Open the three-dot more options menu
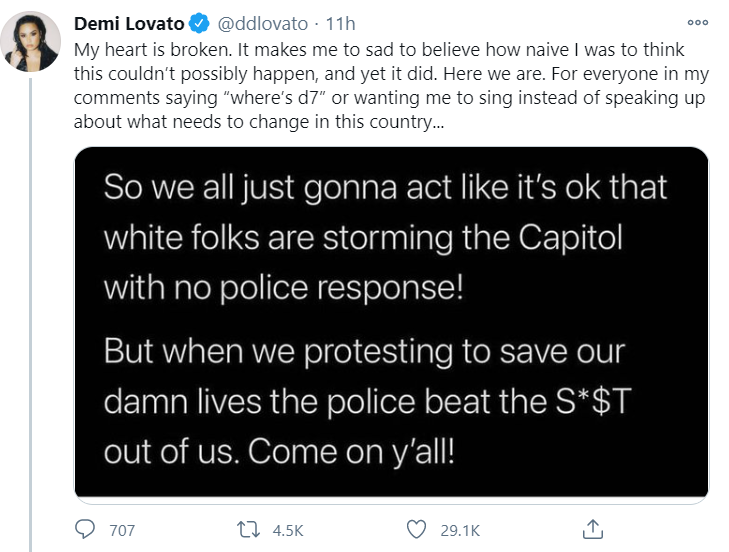 click(x=698, y=22)
